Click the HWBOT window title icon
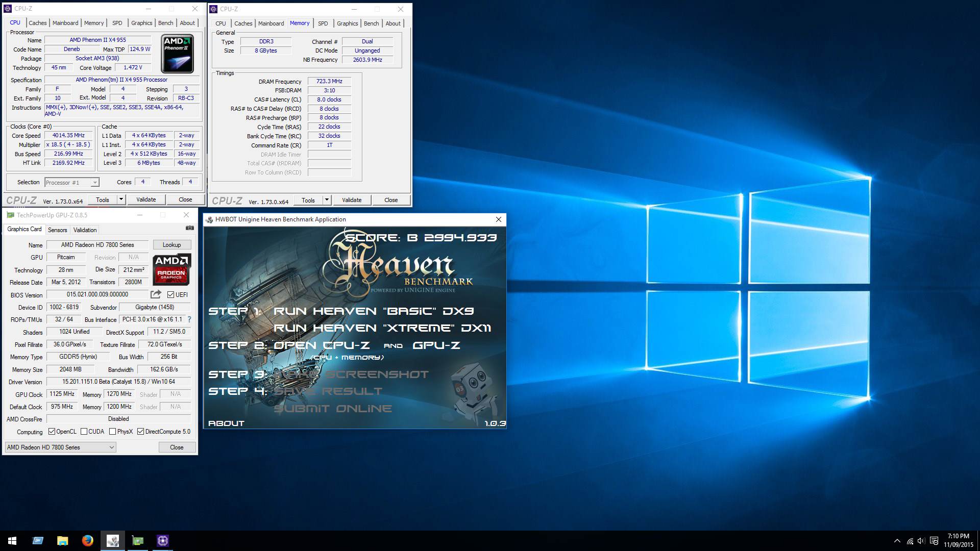This screenshot has width=980, height=551. 209,219
